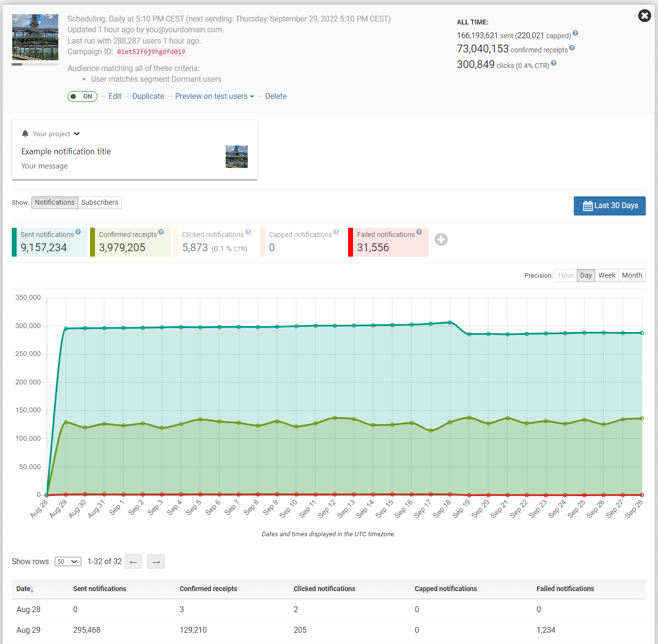Click help icon on Clicked notifications card
Viewport: 658px width, 644px height.
coord(248,232)
